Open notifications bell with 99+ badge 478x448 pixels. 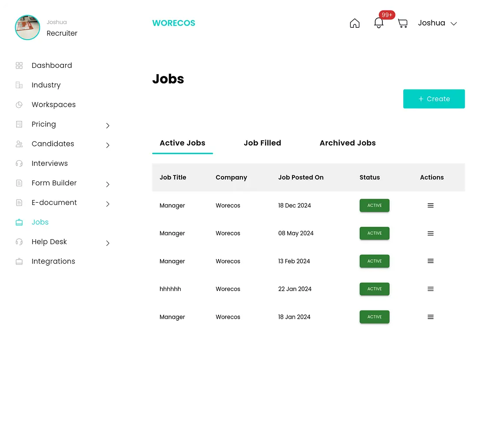[379, 23]
